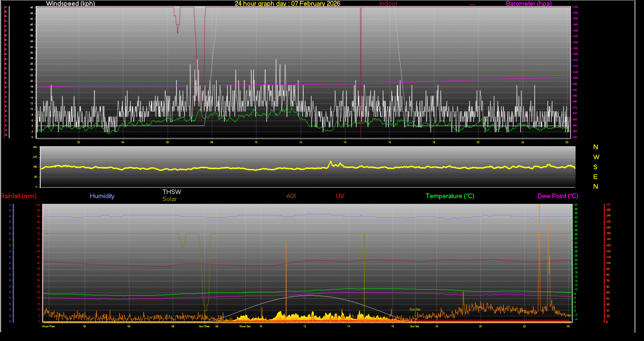Click the Windspeed (kph) legend label

[70, 4]
